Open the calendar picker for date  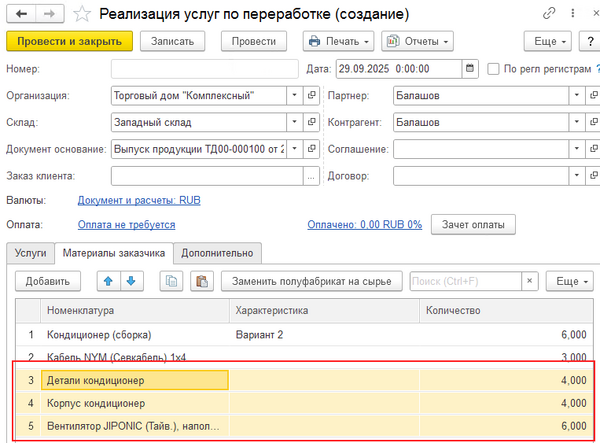(x=470, y=69)
